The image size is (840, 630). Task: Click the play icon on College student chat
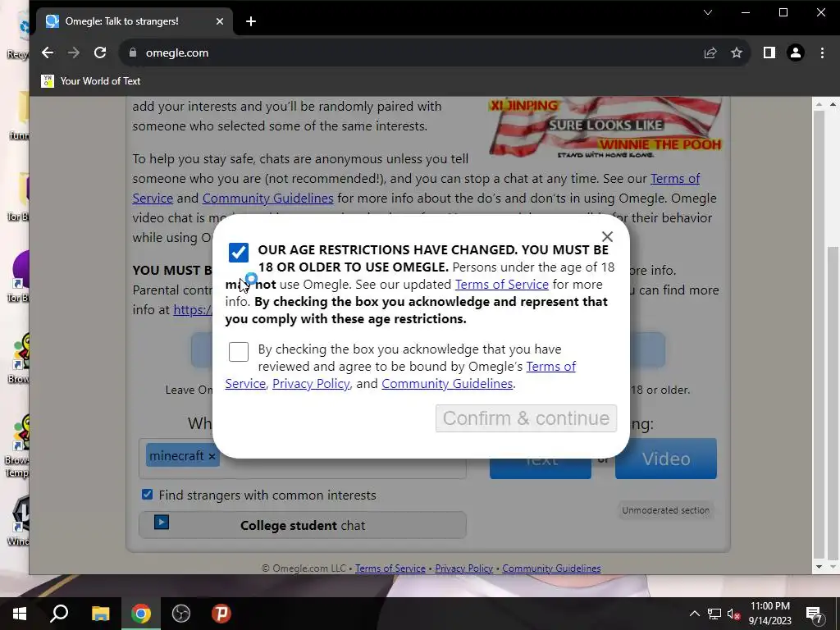[162, 522]
